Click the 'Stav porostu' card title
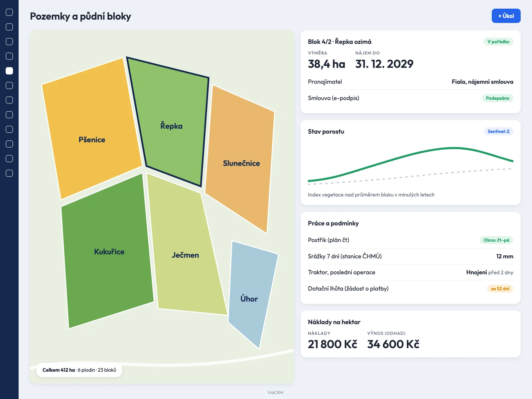 326,131
